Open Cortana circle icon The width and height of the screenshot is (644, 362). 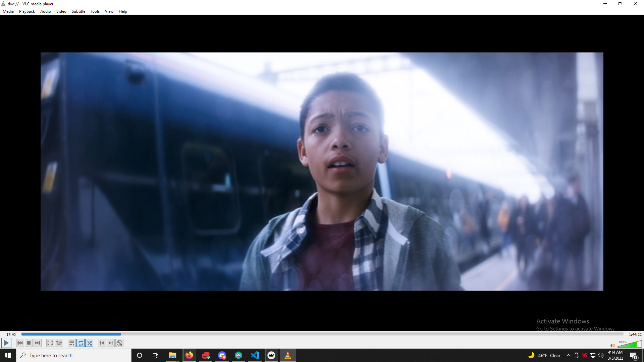point(140,355)
